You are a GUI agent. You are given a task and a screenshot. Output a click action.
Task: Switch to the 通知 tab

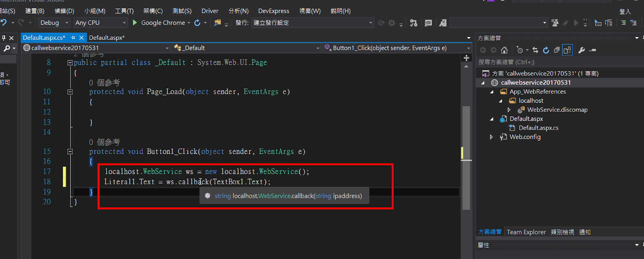[x=585, y=232]
